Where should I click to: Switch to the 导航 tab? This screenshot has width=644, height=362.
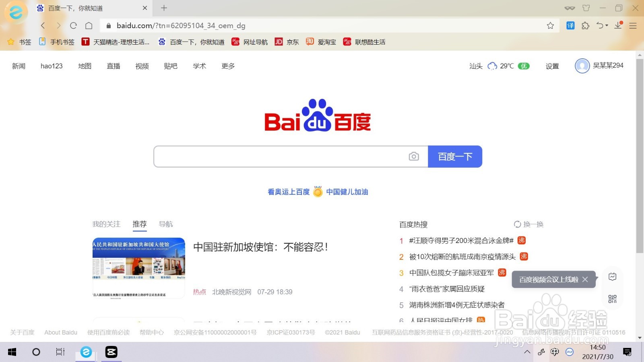pyautogui.click(x=166, y=224)
